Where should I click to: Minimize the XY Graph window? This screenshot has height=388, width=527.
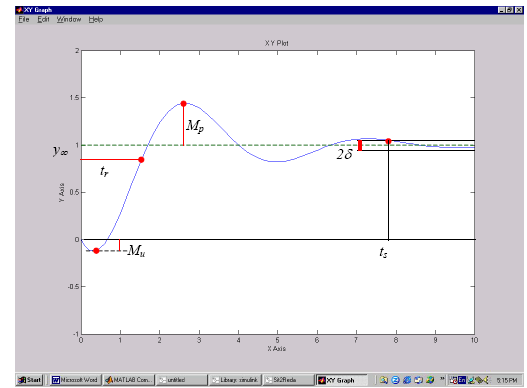click(x=501, y=10)
